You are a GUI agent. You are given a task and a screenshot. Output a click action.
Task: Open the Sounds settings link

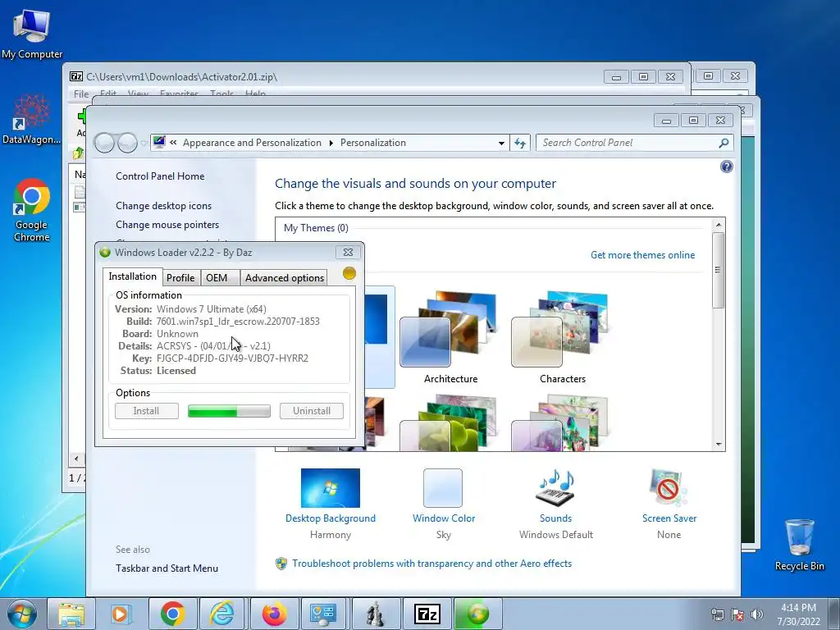555,518
